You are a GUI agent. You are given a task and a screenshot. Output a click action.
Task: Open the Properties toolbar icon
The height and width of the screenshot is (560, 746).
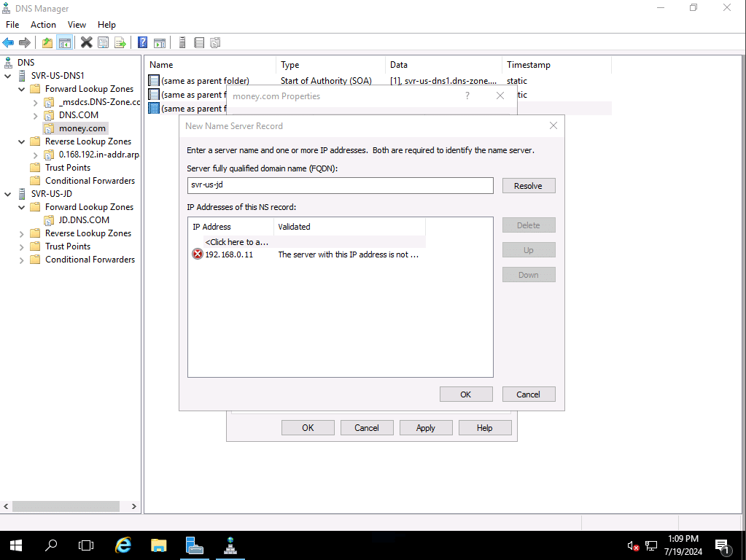click(x=103, y=42)
